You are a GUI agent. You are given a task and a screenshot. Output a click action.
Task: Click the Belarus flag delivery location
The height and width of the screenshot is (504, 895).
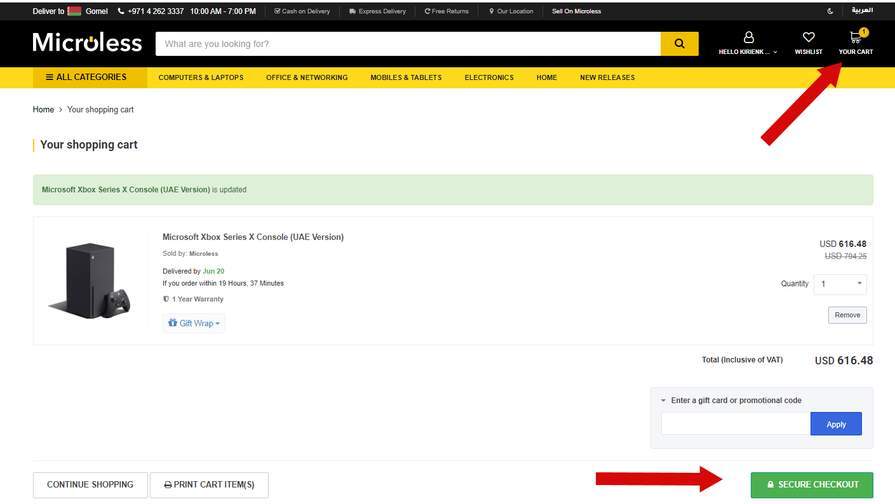coord(75,11)
